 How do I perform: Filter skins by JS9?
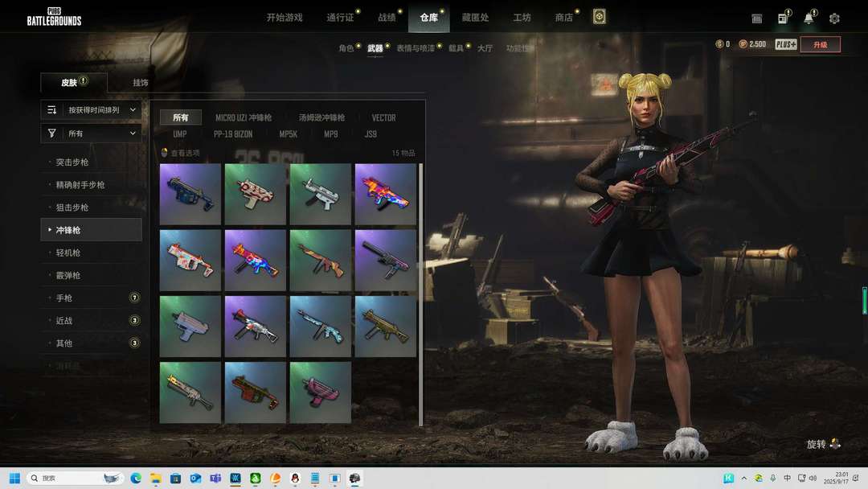tap(371, 134)
